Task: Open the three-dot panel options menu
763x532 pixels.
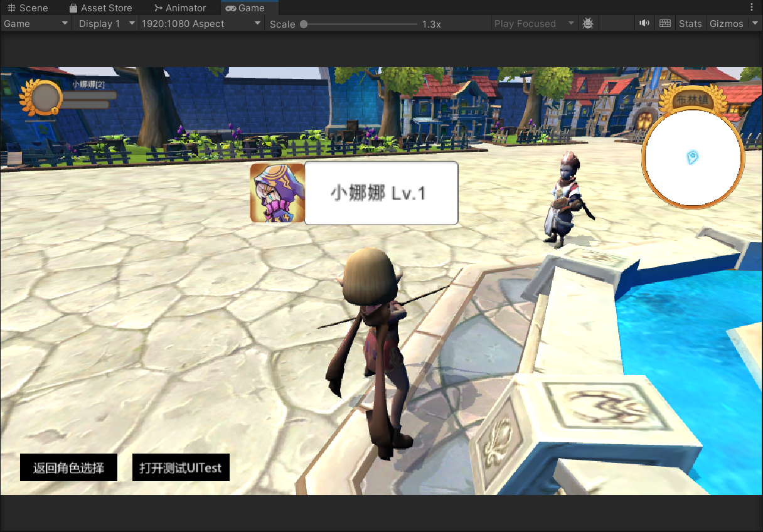Action: 752,8
